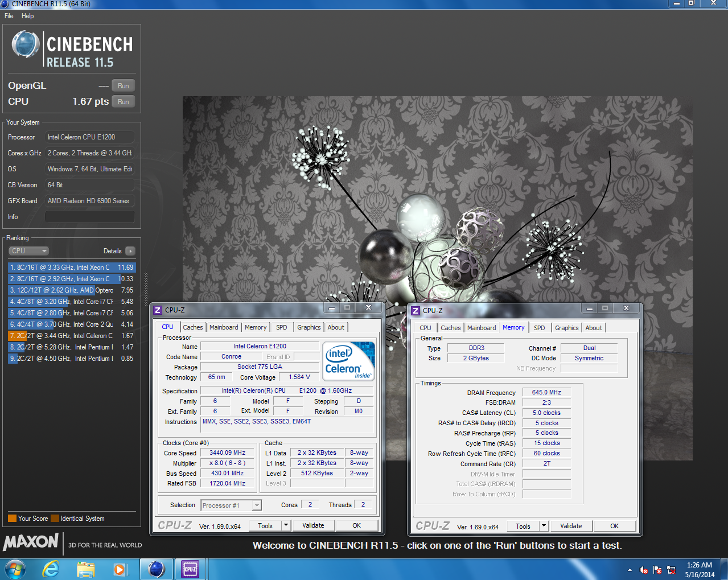Click Tools button in left CPU-Z window
The width and height of the screenshot is (728, 580).
click(265, 526)
